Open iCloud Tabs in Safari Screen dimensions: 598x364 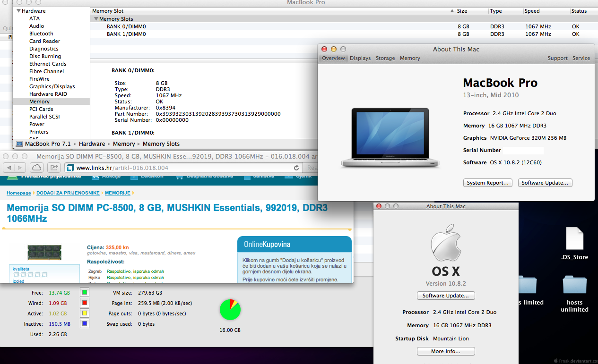[37, 168]
